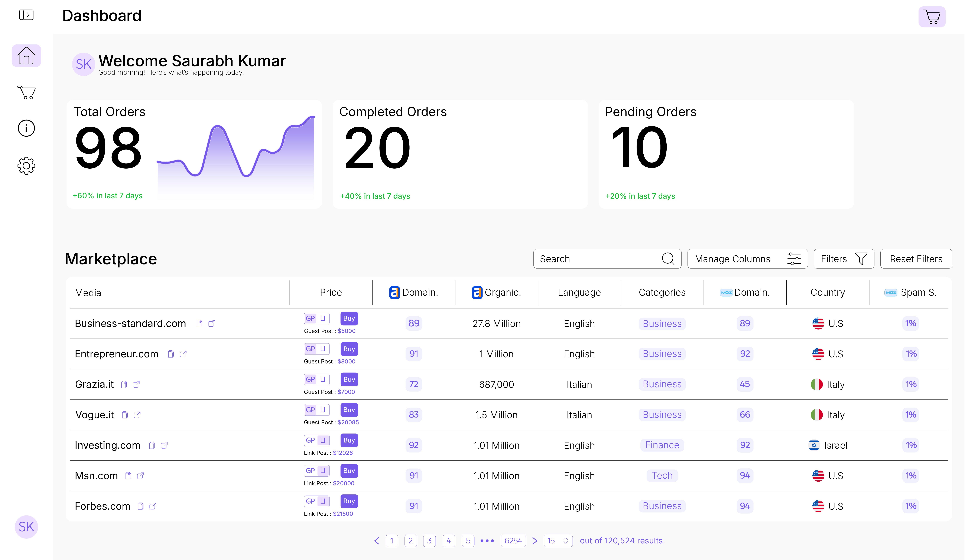Viewport: 965px width, 560px height.
Task: Click Buy for Entrepreneur.com
Action: point(349,349)
